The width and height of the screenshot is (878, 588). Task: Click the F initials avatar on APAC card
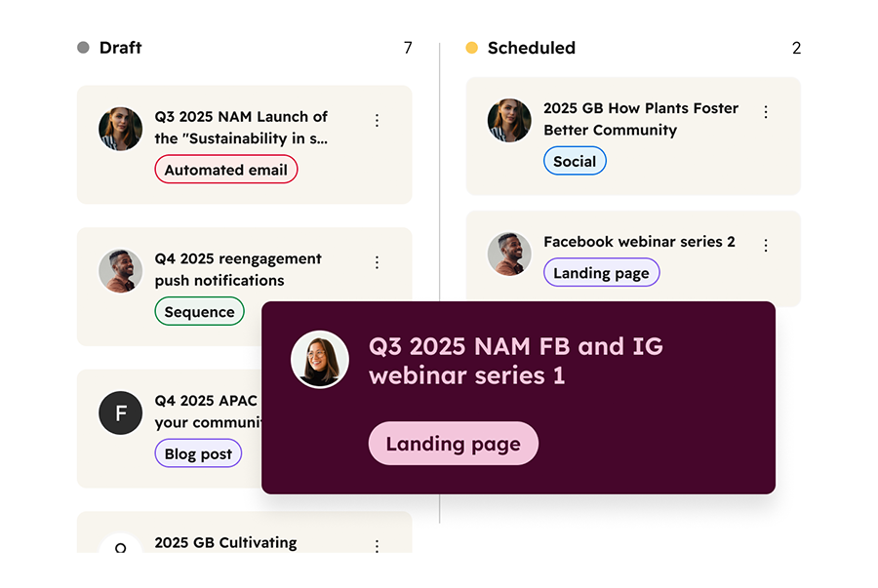tap(120, 412)
